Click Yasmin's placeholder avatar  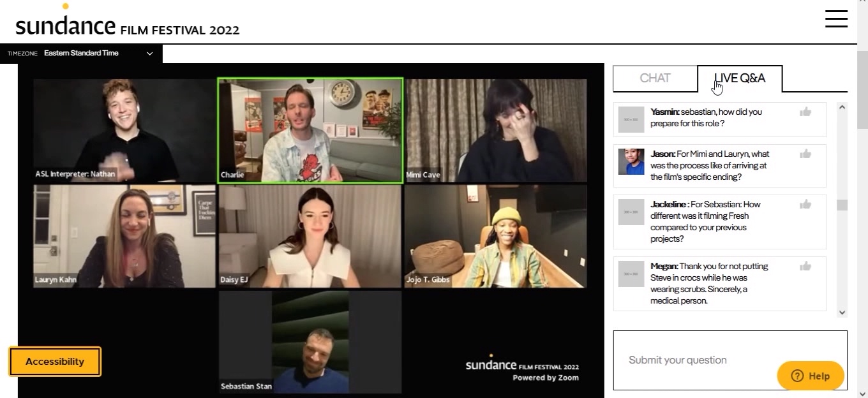pyautogui.click(x=631, y=119)
